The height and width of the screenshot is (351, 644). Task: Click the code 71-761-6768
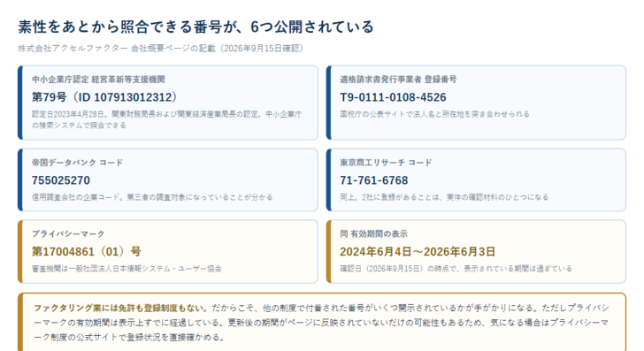pyautogui.click(x=374, y=180)
